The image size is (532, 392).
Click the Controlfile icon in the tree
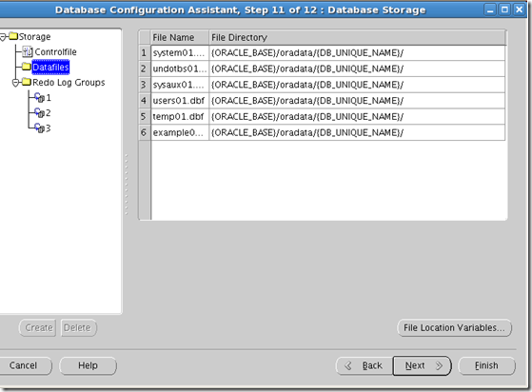[x=28, y=51]
